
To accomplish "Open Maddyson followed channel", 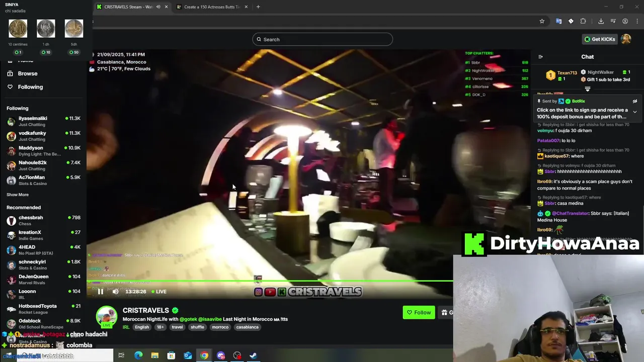I will tap(43, 151).
